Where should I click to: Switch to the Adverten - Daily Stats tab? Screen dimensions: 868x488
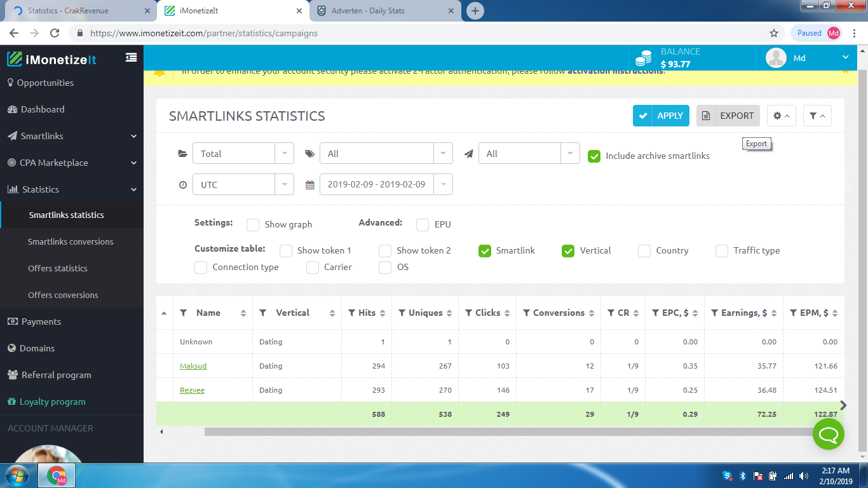coord(386,11)
